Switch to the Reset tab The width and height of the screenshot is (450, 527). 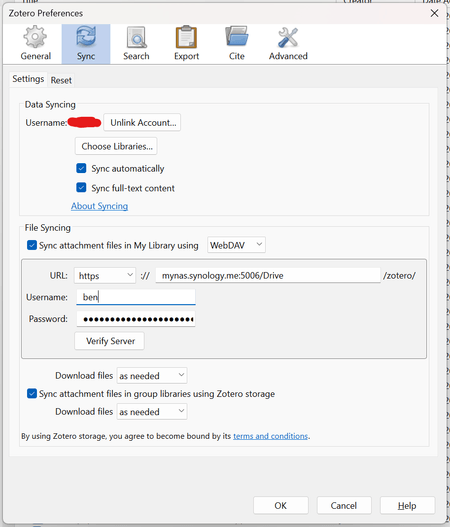[x=61, y=80]
